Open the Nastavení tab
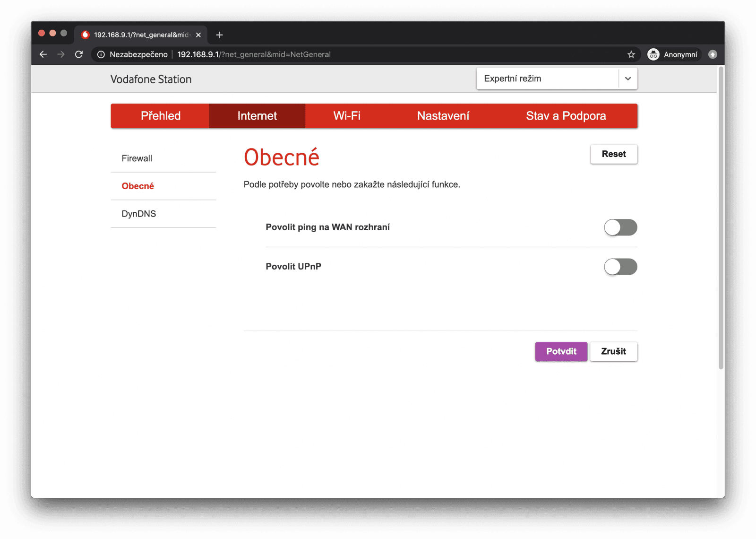This screenshot has height=539, width=756. [443, 116]
